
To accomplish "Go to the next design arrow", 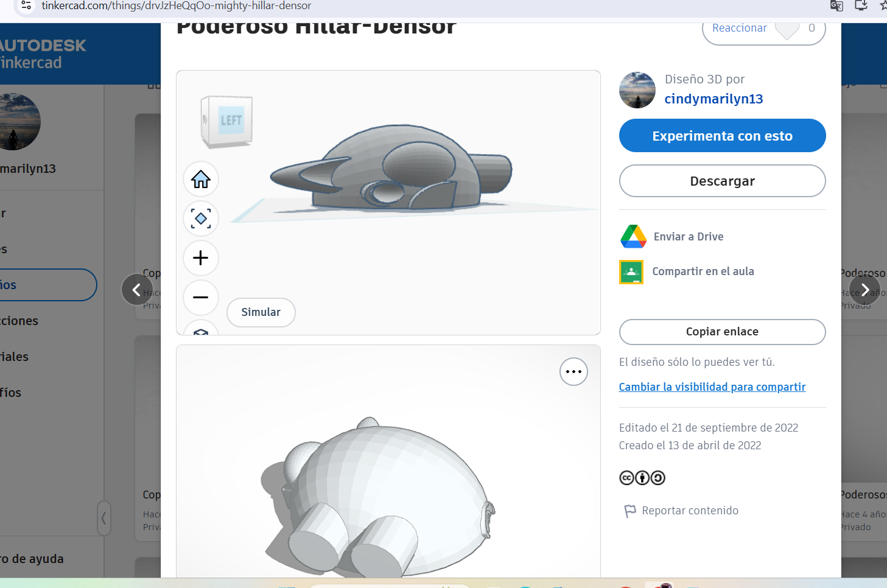I will (864, 290).
